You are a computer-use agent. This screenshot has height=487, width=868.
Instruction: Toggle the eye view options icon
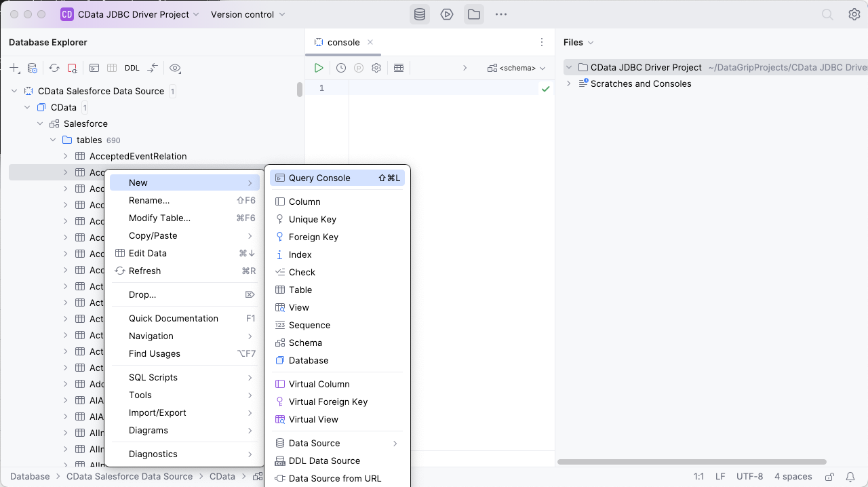click(175, 68)
